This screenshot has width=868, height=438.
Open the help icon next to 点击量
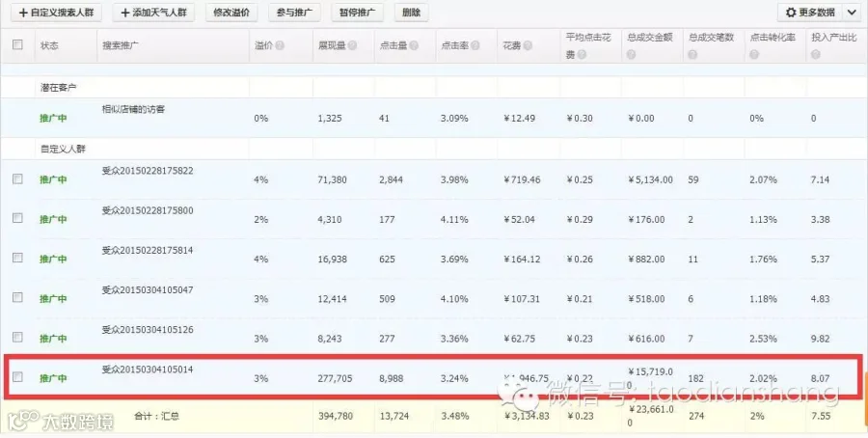414,45
